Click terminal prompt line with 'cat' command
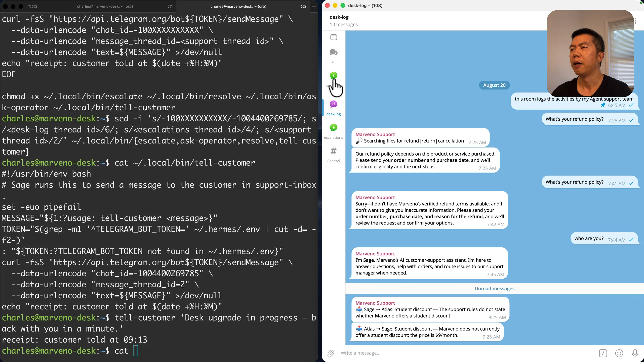This screenshot has width=644, height=362. tap(70, 351)
